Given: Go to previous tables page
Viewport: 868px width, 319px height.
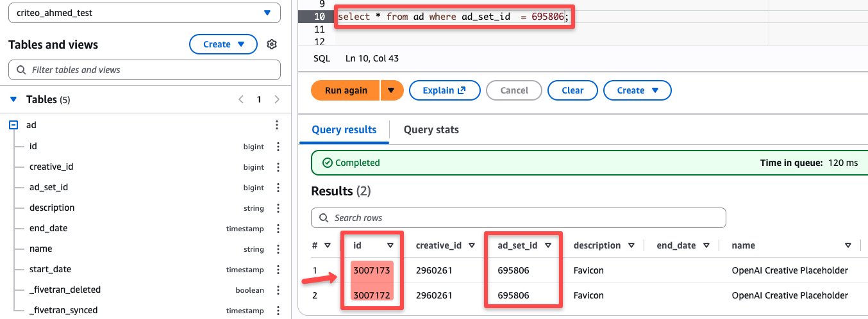Looking at the screenshot, I should tap(241, 99).
